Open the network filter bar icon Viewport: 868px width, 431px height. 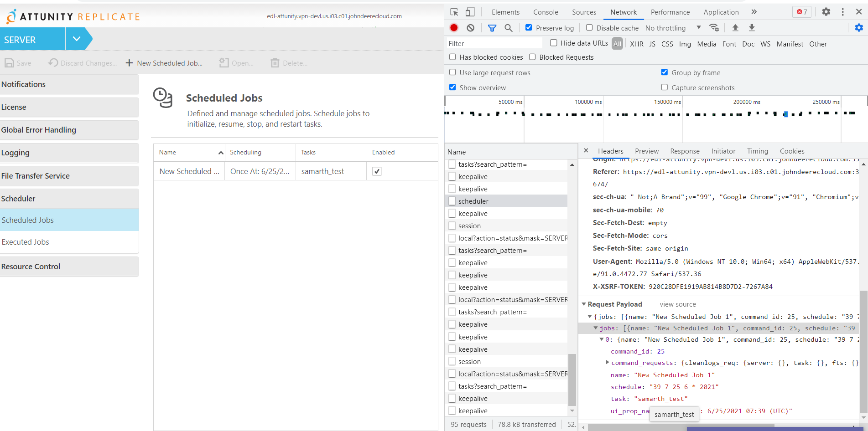tap(492, 28)
